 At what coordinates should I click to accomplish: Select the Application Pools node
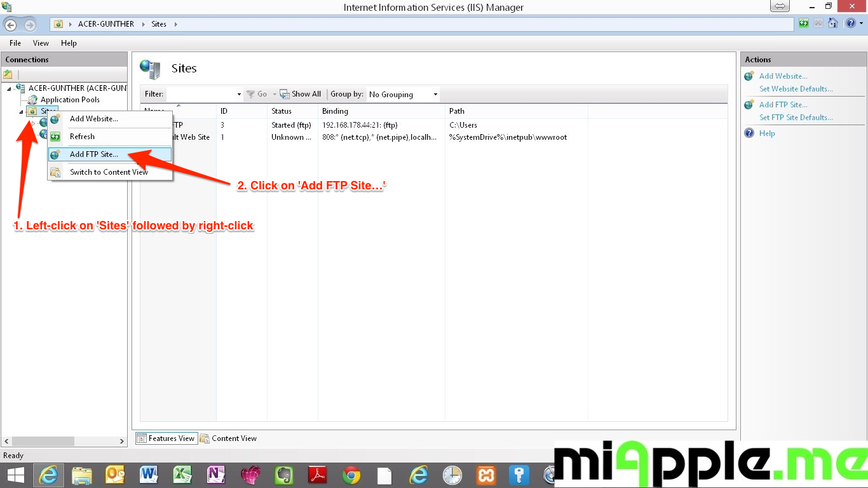pyautogui.click(x=69, y=100)
